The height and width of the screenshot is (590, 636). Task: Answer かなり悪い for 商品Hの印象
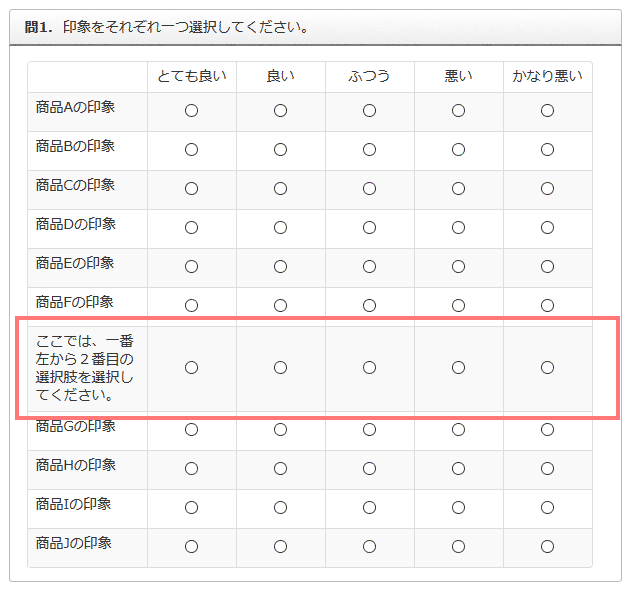[548, 469]
